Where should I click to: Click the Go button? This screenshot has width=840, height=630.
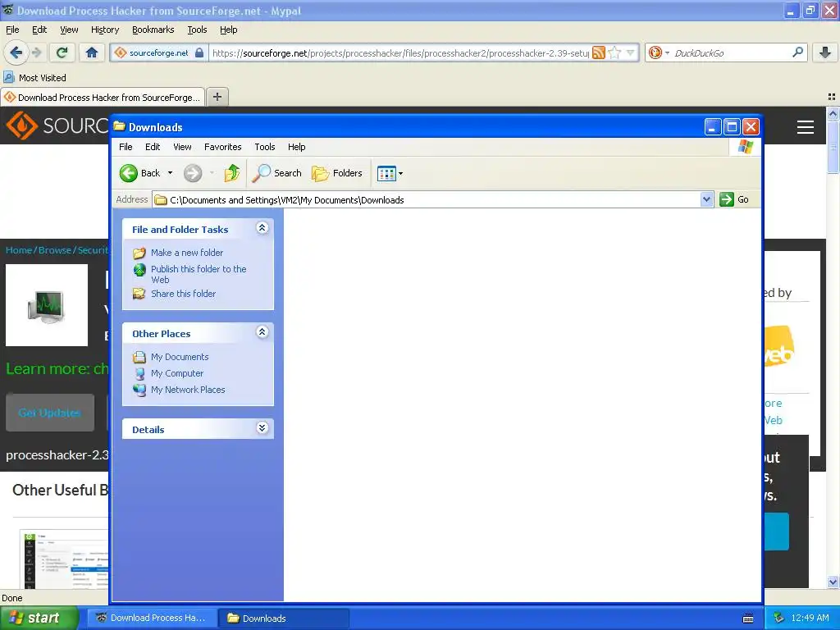click(x=734, y=199)
